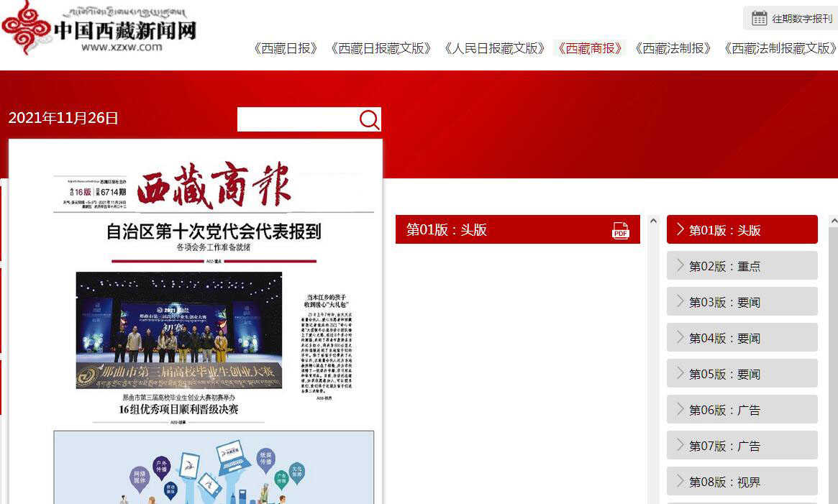This screenshot has width=838, height=504.
Task: Click the graduate entrepreneurship contest photo
Action: click(179, 331)
